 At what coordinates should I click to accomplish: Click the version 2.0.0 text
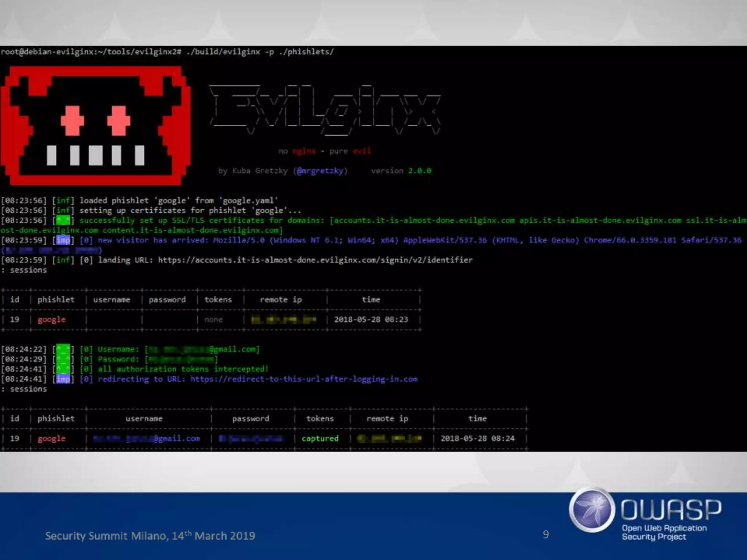[401, 171]
